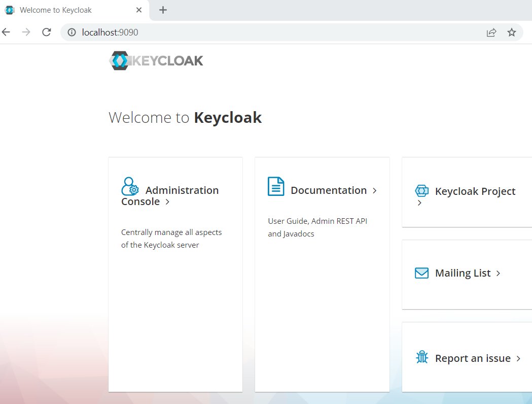The height and width of the screenshot is (404, 532).
Task: Click the Documentation document icon
Action: coord(275,187)
